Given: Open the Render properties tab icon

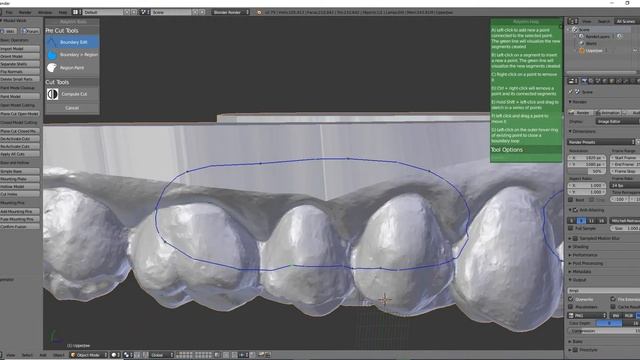Looking at the screenshot, I should pyautogui.click(x=584, y=81).
